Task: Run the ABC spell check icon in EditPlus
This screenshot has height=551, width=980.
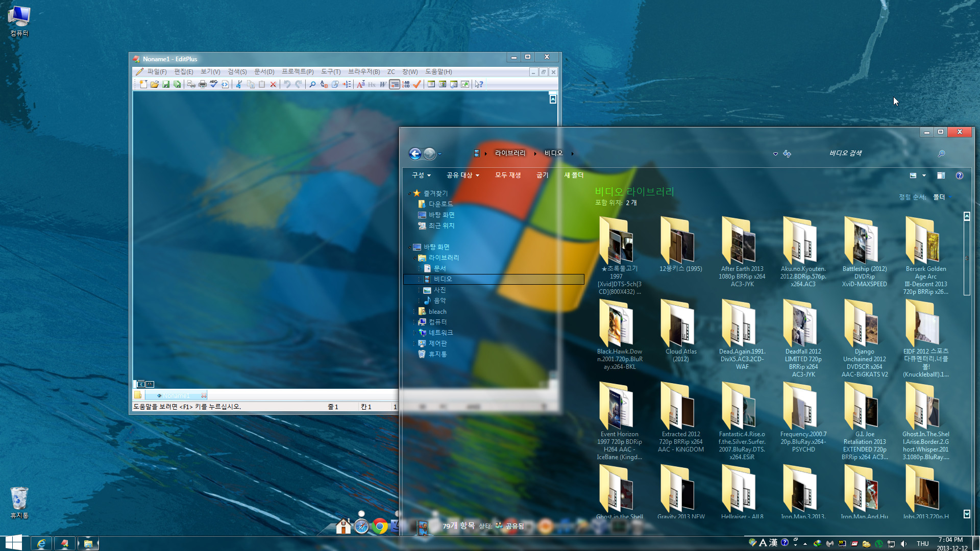Action: (214, 84)
